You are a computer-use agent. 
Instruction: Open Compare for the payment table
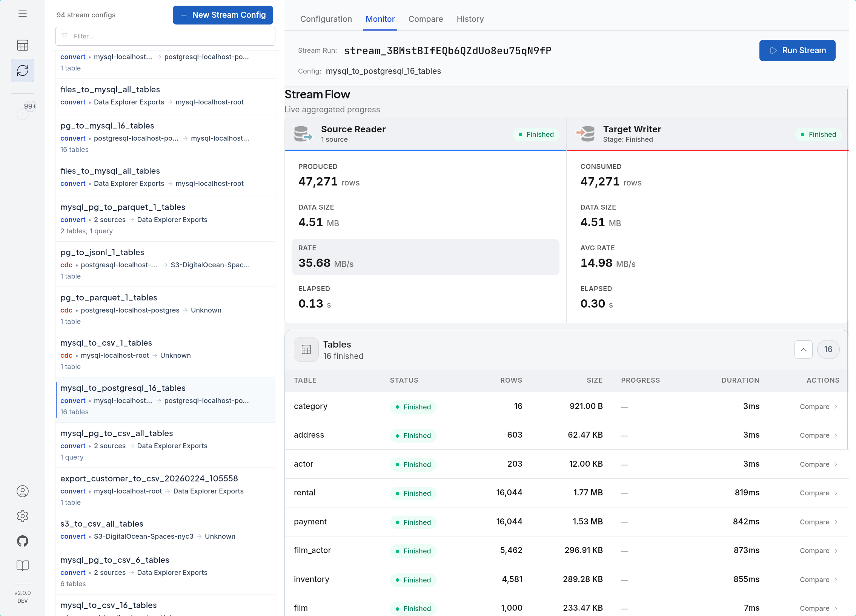pyautogui.click(x=818, y=522)
